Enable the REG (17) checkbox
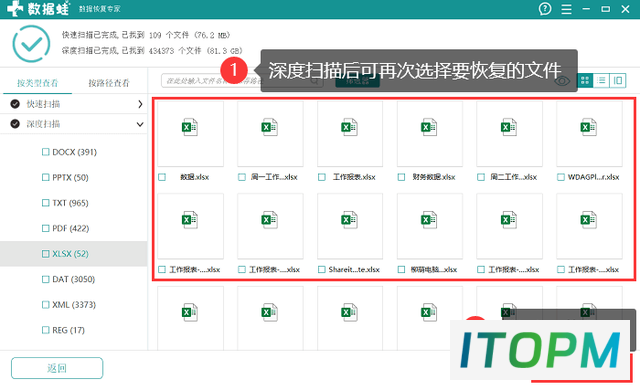640x390 pixels. 46,330
